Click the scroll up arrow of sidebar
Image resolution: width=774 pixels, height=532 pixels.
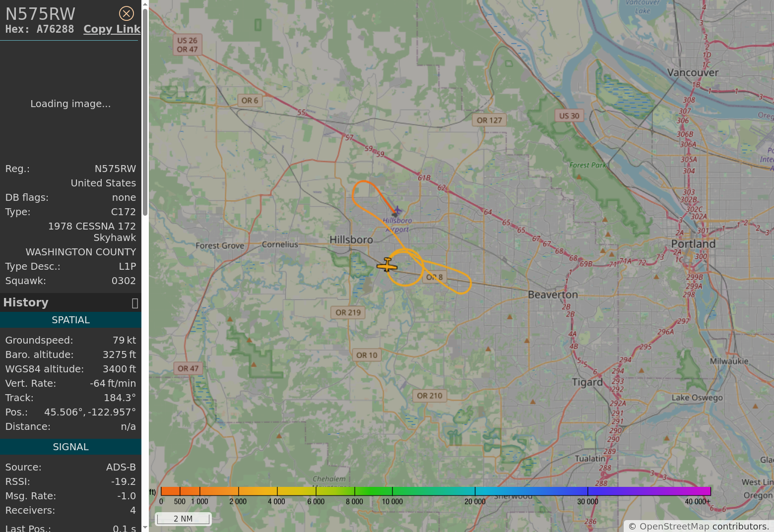[x=145, y=4]
